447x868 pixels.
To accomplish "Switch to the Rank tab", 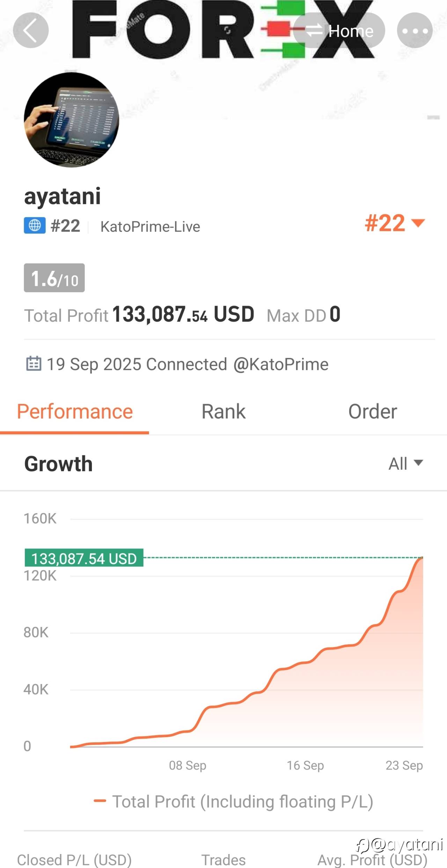I will 223,412.
